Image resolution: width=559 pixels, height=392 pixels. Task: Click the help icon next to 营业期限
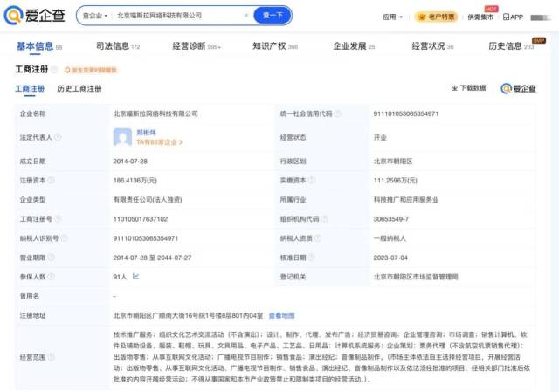click(51, 258)
